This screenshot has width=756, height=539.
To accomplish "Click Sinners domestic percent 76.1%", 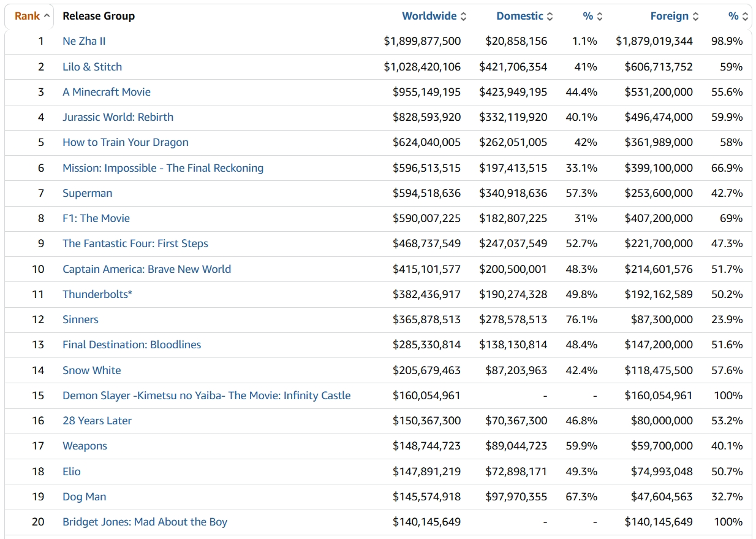I will pyautogui.click(x=581, y=319).
